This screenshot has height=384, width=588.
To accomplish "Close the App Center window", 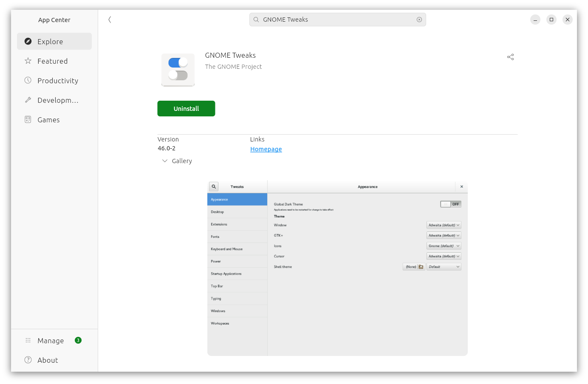I will point(568,20).
